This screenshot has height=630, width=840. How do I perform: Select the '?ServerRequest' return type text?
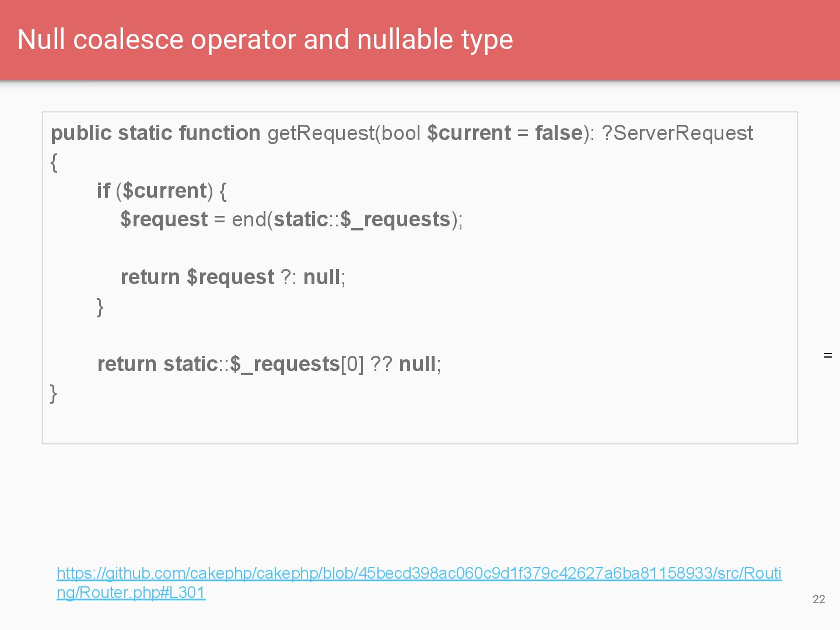point(677,133)
